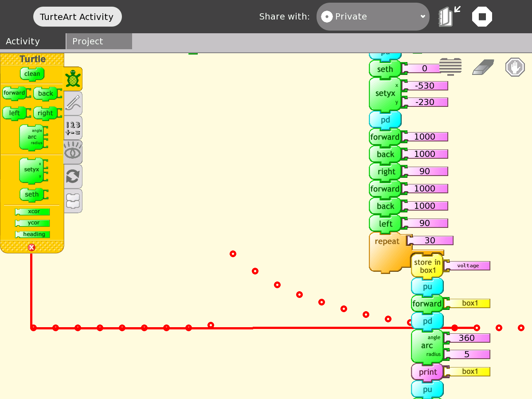Click the hide blocks icon
The width and height of the screenshot is (532, 399).
[450, 67]
